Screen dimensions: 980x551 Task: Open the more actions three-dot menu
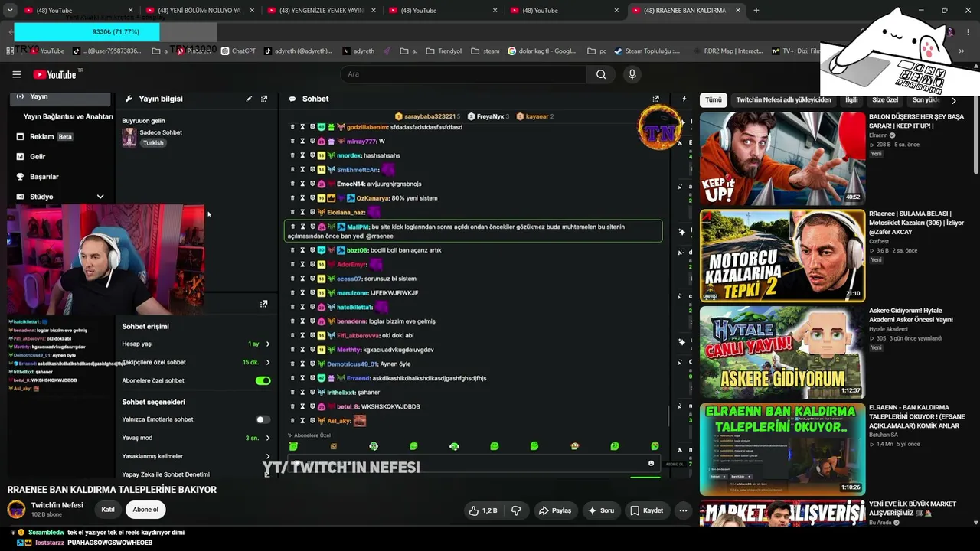pos(683,510)
